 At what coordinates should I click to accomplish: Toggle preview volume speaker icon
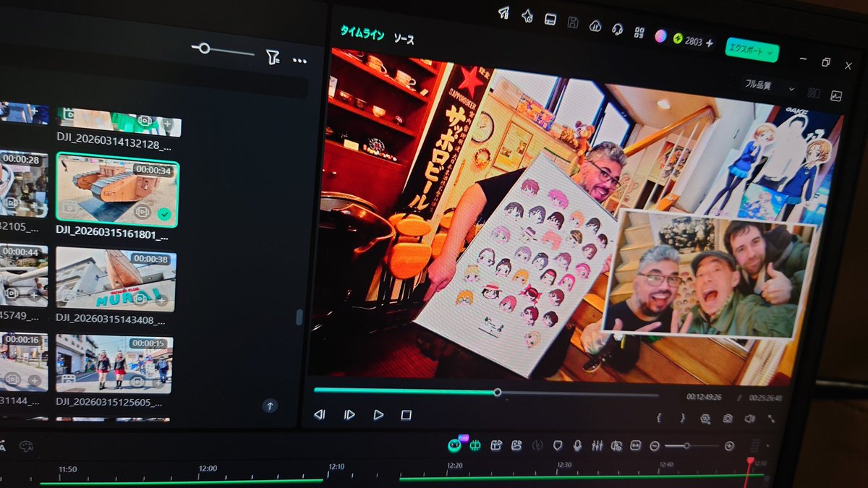(x=749, y=419)
